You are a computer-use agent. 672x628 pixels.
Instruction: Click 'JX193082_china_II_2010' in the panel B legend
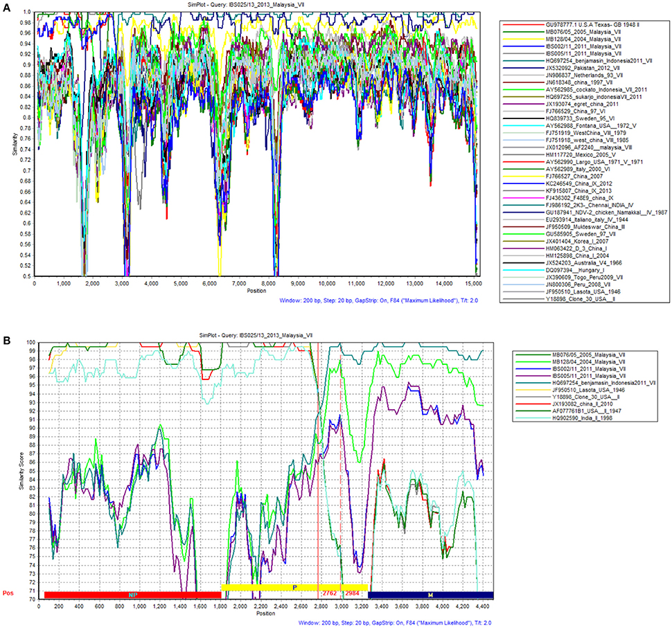coord(583,404)
